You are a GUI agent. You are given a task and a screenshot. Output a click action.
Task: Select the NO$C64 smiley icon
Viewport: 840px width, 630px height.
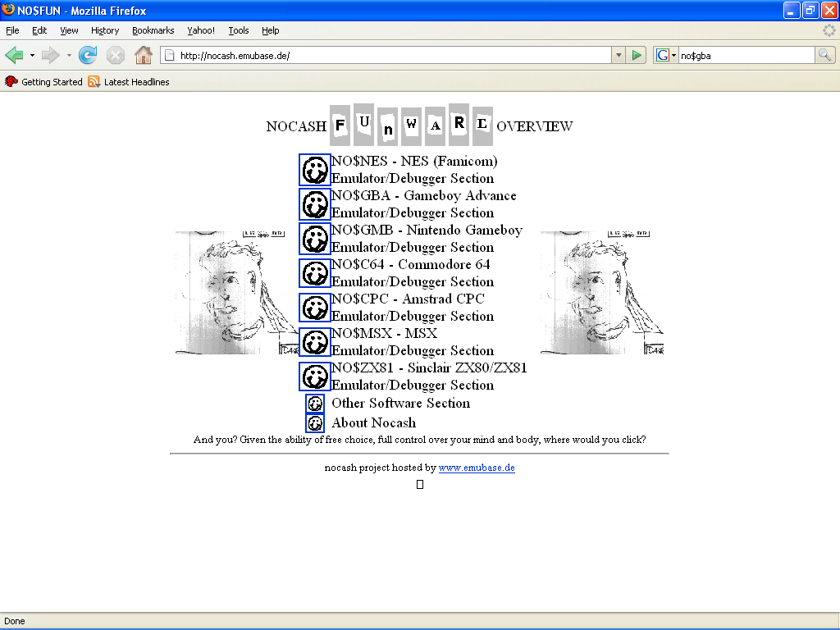(315, 273)
